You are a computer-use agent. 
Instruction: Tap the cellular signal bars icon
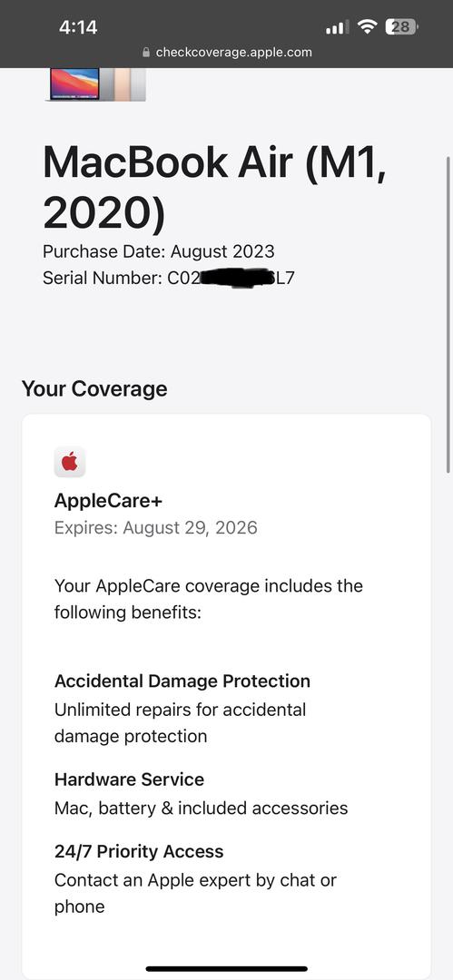coord(337,27)
